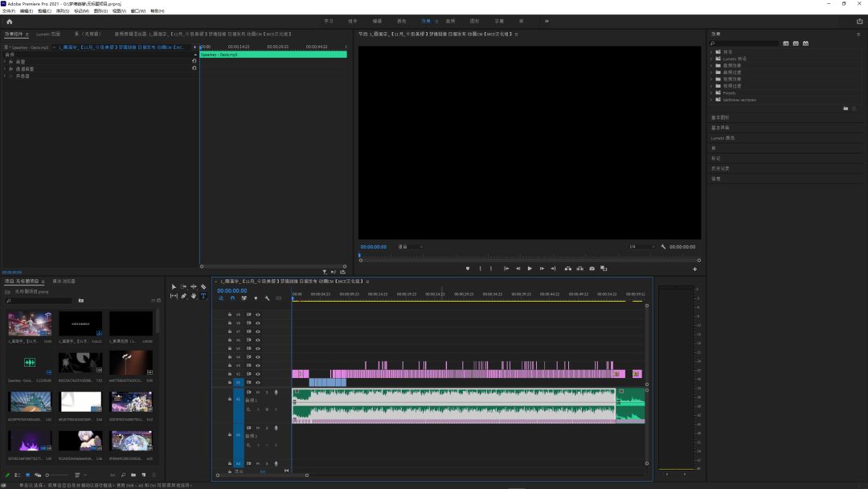This screenshot has height=489, width=868.
Task: Click the Export Frame camera icon
Action: tap(592, 269)
